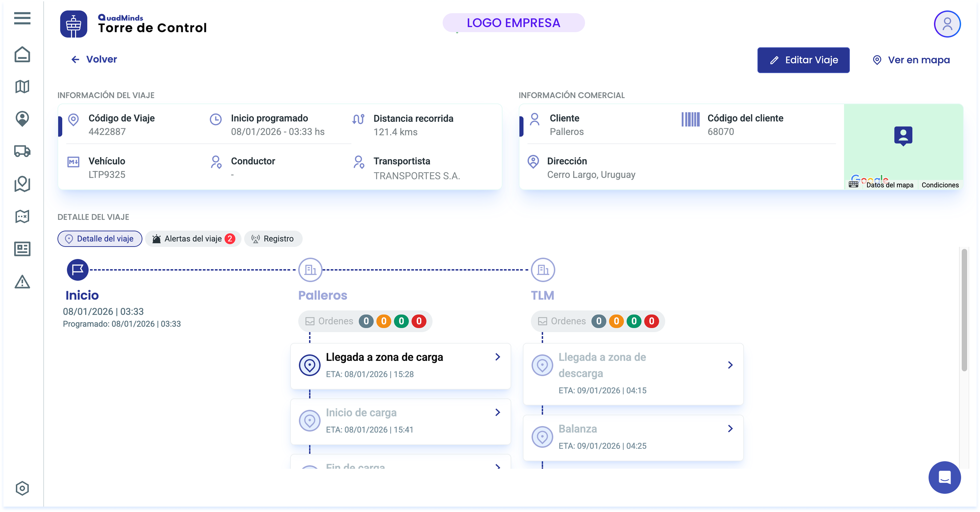Switch to Alertas del viaje tab
The height and width of the screenshot is (512, 980).
click(x=193, y=239)
